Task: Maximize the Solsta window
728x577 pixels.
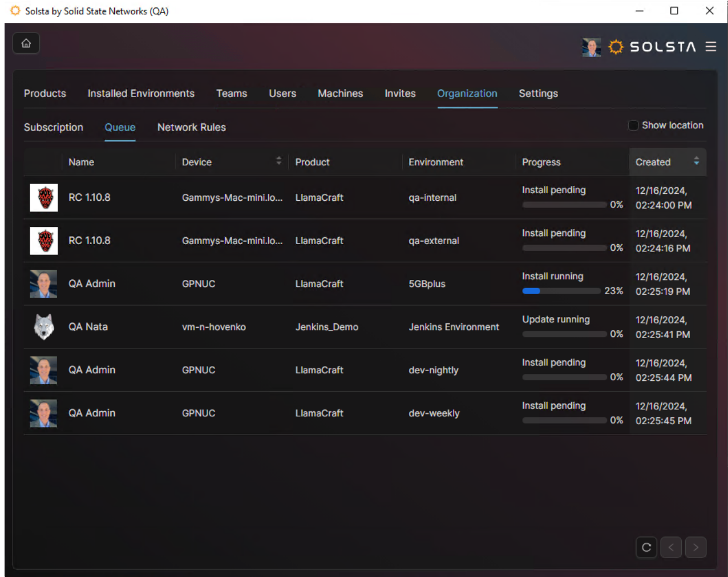Action: (x=674, y=11)
